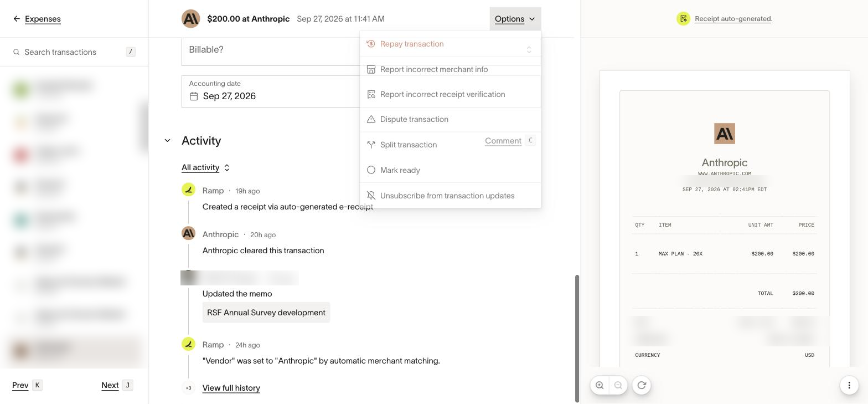Viewport: 868px width, 404px height.
Task: Click the USD currency value on the receipt
Action: click(809, 355)
